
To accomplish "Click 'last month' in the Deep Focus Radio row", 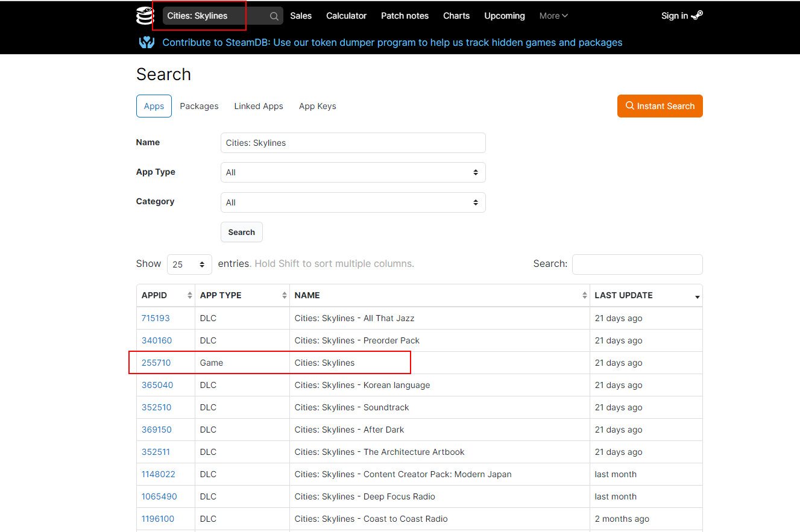I will (616, 496).
